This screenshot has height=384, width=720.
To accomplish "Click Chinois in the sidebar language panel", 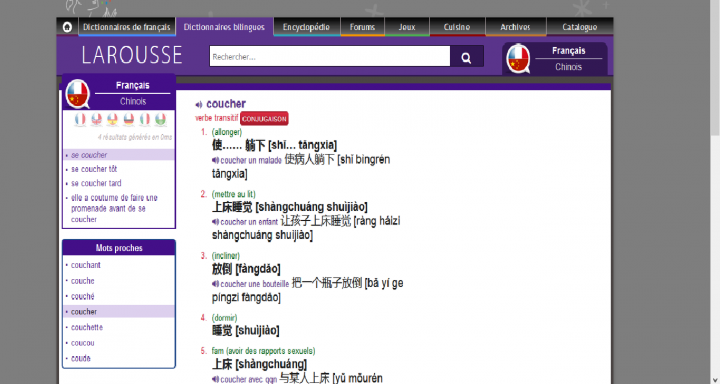I will pyautogui.click(x=133, y=102).
